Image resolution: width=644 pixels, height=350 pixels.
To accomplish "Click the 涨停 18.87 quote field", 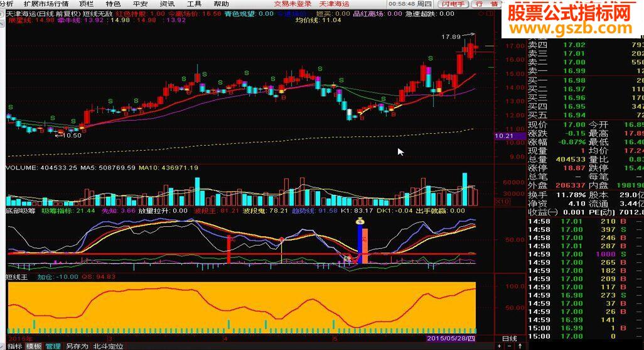I will [x=557, y=168].
